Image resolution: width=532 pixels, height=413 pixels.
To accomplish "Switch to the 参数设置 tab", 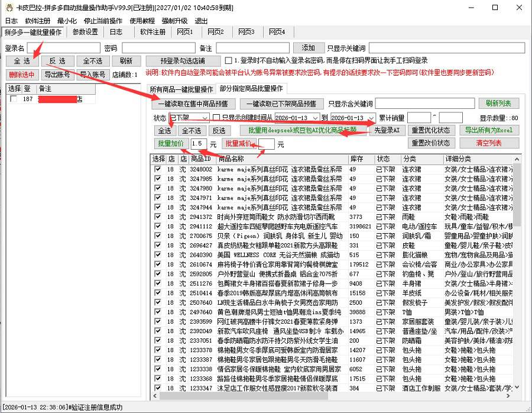I will pyautogui.click(x=85, y=32).
